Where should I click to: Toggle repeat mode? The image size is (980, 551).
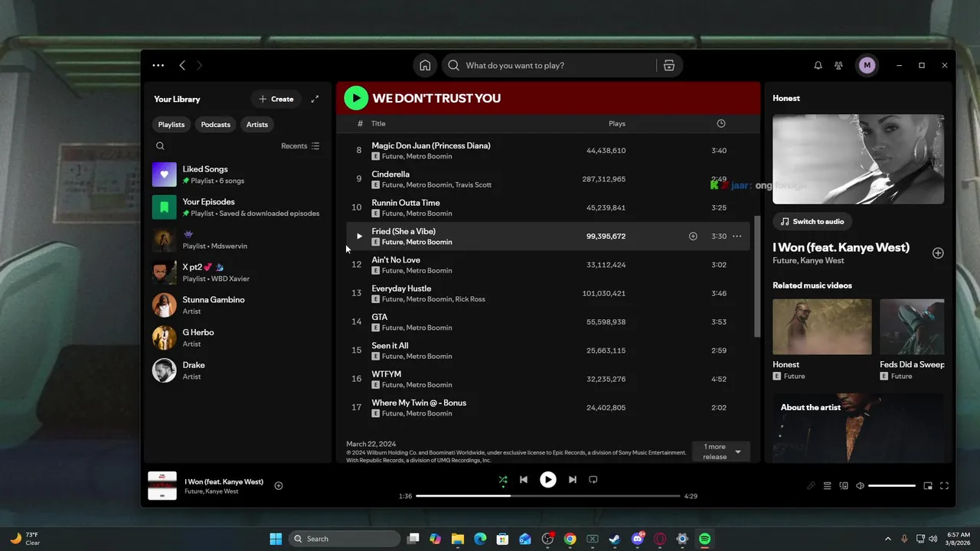tap(593, 480)
